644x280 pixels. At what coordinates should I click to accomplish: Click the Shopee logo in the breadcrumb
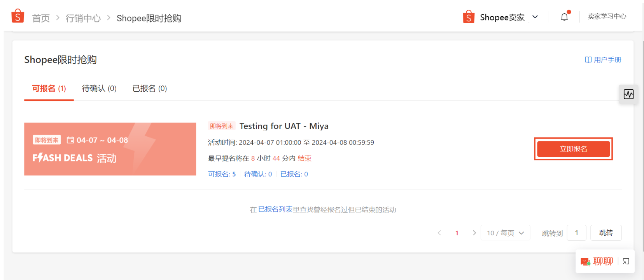[x=18, y=16]
